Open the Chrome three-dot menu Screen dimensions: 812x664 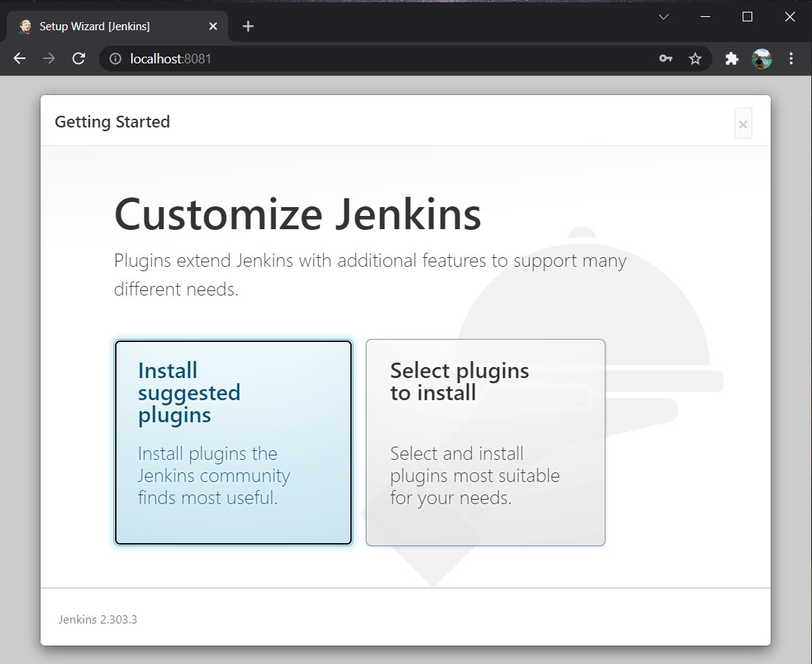[791, 58]
